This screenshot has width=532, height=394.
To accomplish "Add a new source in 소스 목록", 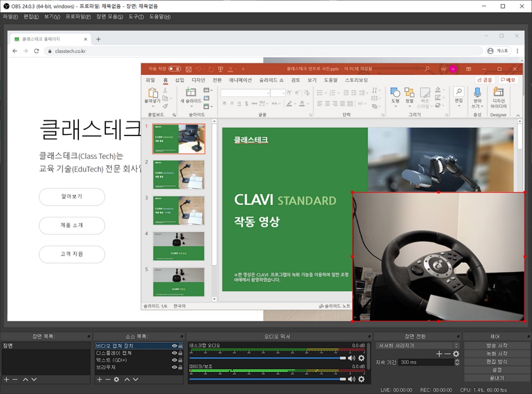I will tap(99, 380).
